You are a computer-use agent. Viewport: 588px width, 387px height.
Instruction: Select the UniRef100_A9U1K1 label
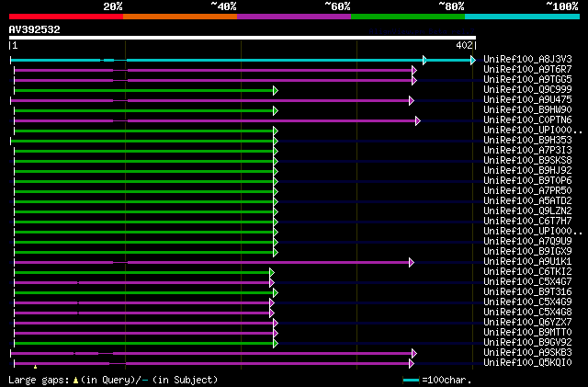click(527, 262)
